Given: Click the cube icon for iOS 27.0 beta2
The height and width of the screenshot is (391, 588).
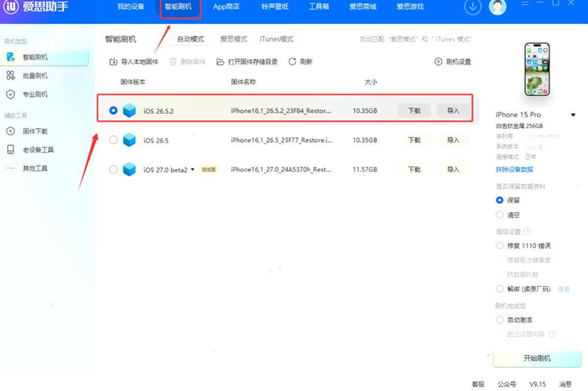Looking at the screenshot, I should click(x=129, y=170).
